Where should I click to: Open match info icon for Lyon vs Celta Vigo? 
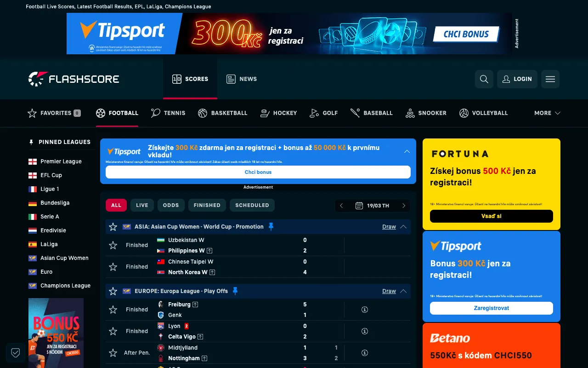tap(365, 331)
